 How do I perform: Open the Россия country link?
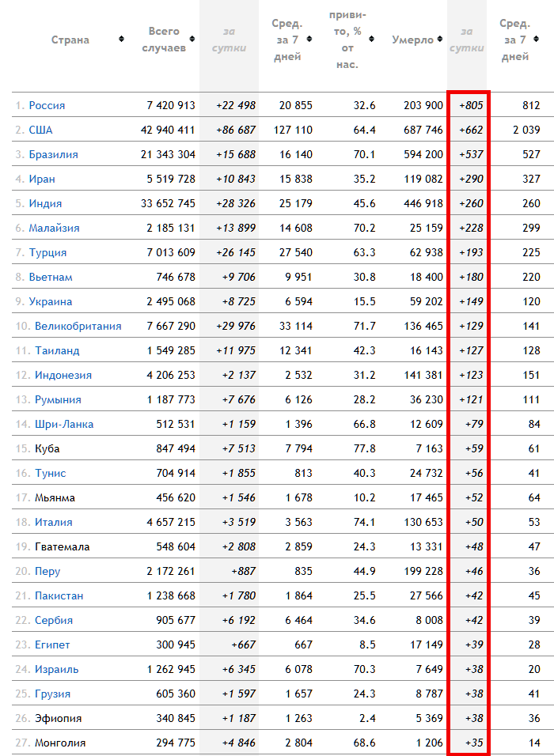47,105
